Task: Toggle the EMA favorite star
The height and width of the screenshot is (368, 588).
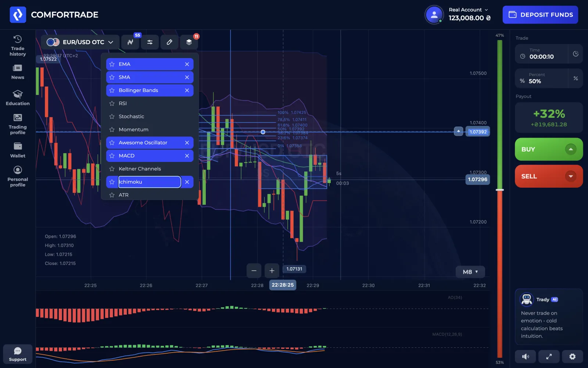Action: pyautogui.click(x=112, y=64)
